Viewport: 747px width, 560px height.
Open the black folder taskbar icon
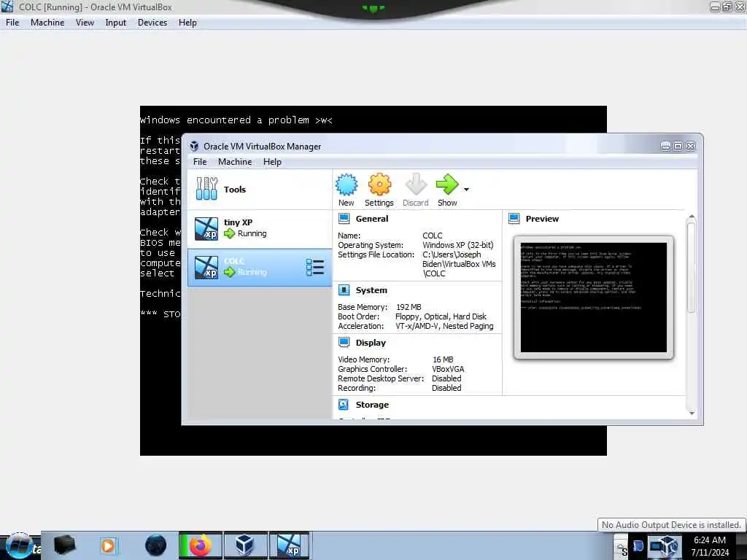(65, 545)
